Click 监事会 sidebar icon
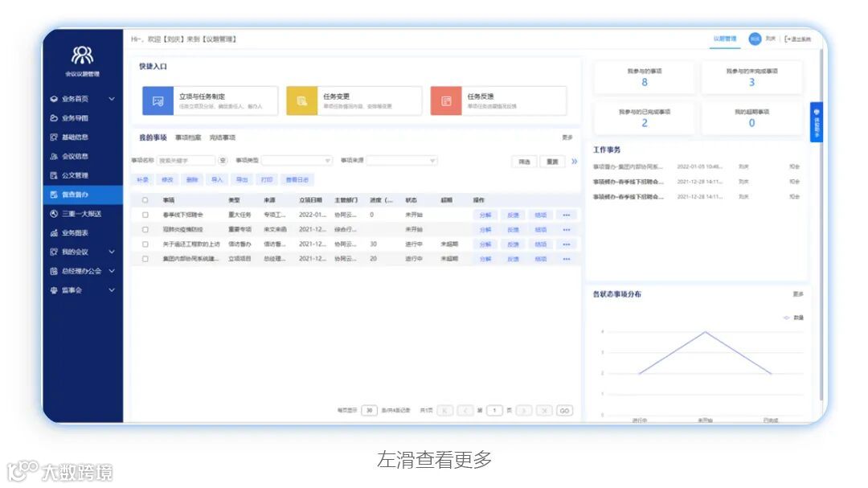 [x=54, y=290]
